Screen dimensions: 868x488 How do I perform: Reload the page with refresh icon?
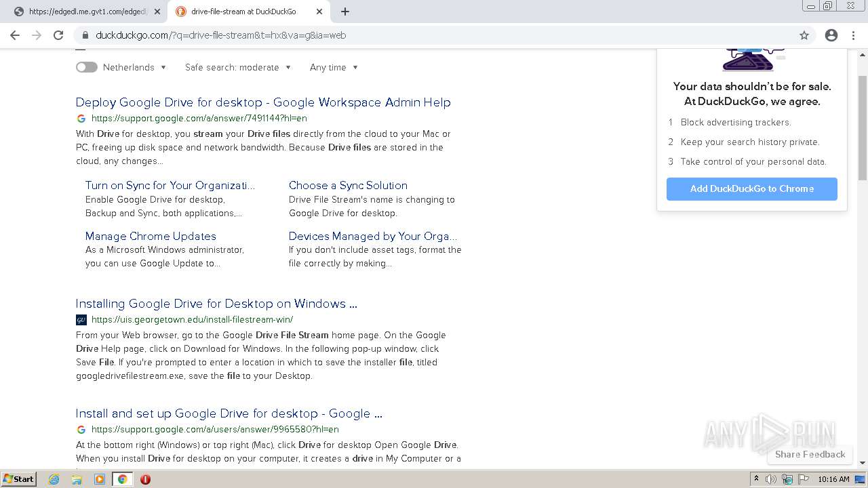coord(58,35)
